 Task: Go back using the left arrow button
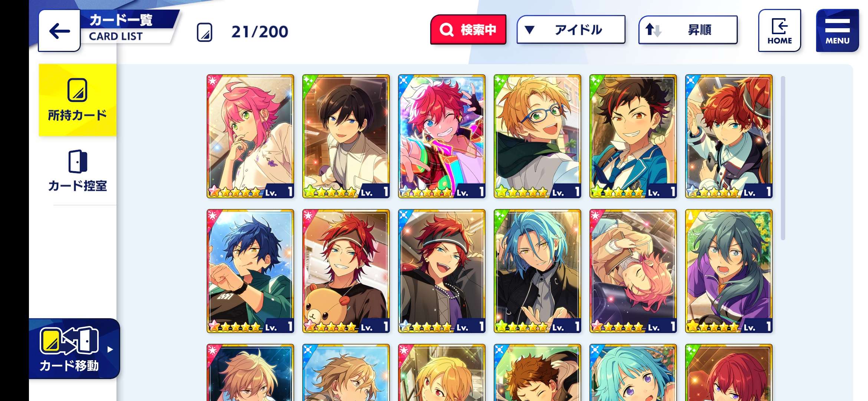(x=59, y=31)
